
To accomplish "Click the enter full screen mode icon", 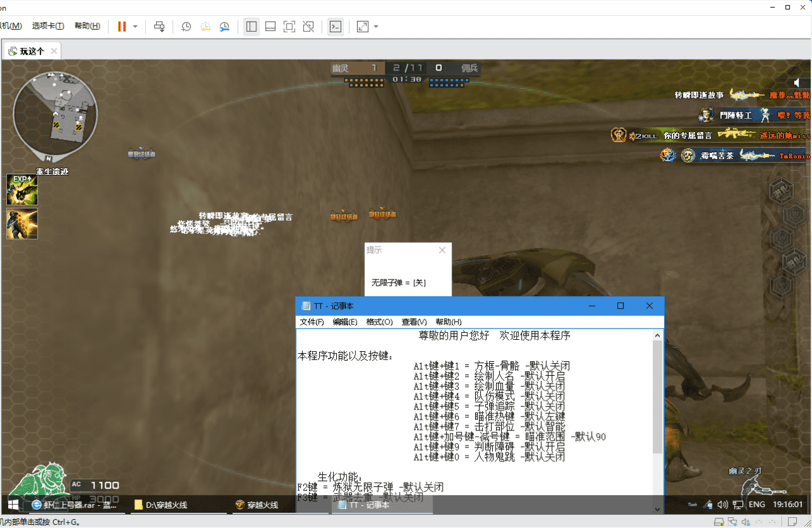I will [289, 27].
